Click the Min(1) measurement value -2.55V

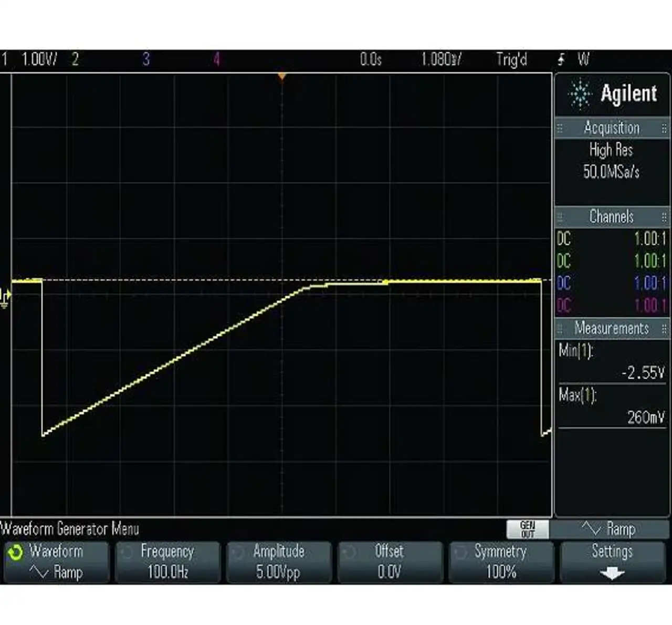coord(643,373)
